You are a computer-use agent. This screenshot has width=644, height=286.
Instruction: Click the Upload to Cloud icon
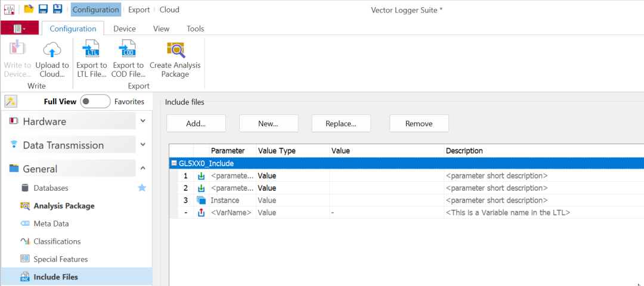(x=52, y=49)
